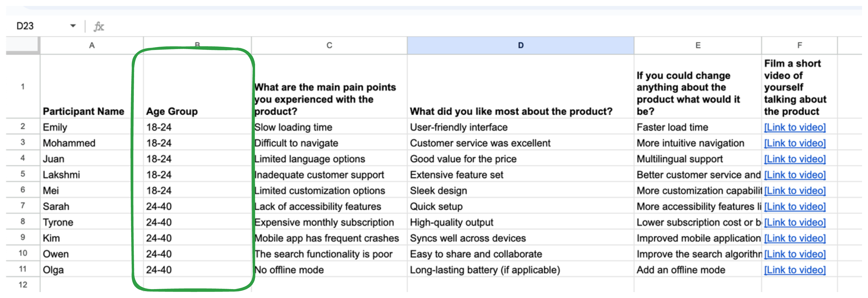The width and height of the screenshot is (868, 298).
Task: Select 'No offline mode' cell
Action: point(329,269)
